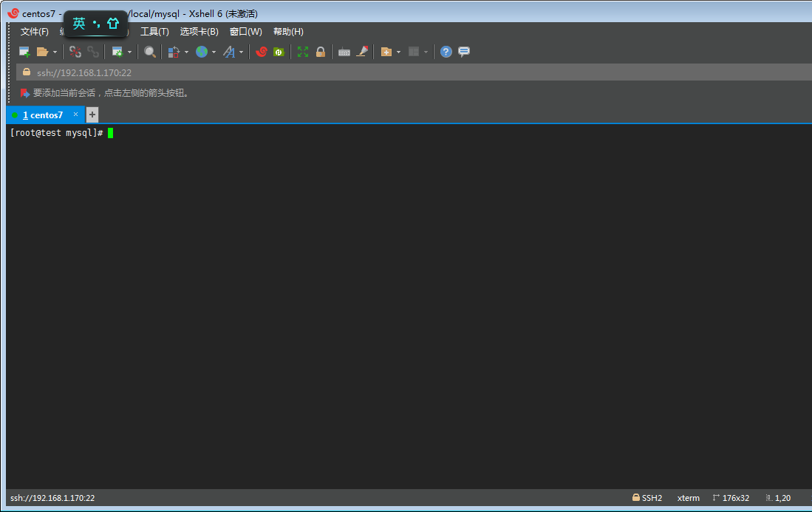The image size is (812, 512).
Task: Switch to the '1 centos7' tab
Action: pos(43,115)
